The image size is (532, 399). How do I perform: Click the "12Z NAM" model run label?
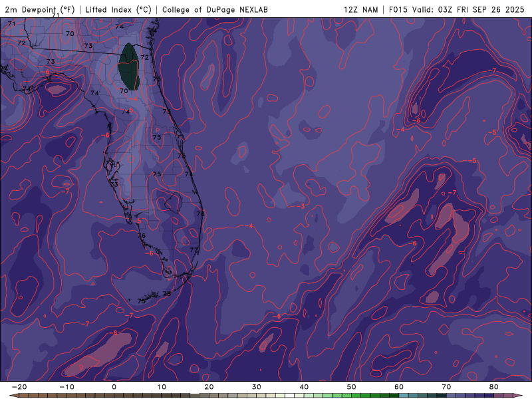(x=360, y=9)
